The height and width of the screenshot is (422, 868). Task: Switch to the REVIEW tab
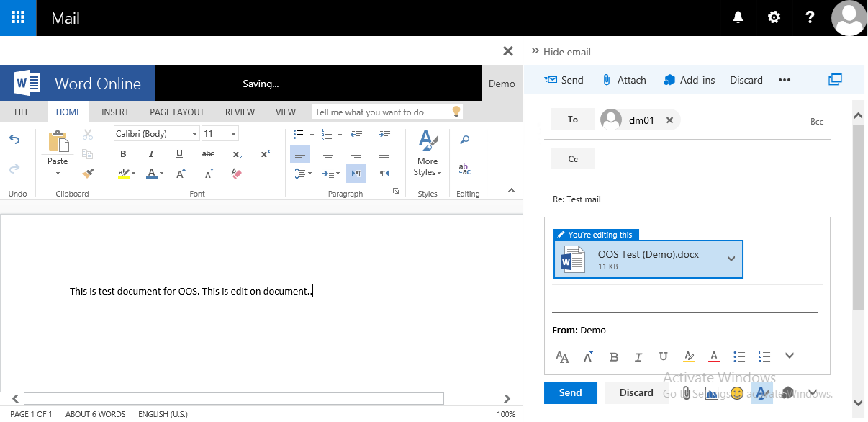240,112
